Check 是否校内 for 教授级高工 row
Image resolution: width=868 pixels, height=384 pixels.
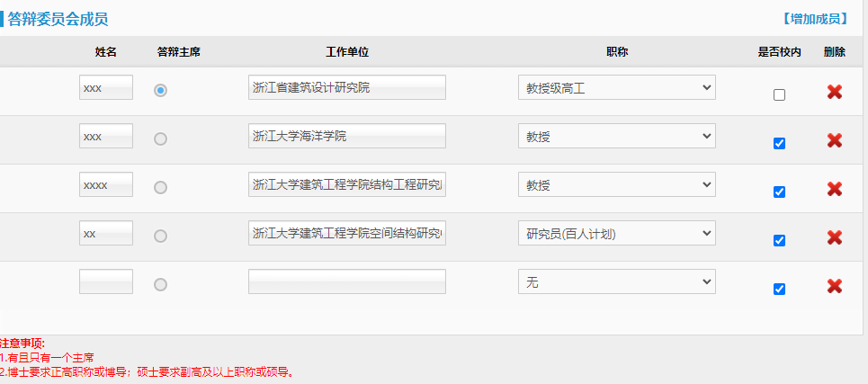pos(779,95)
